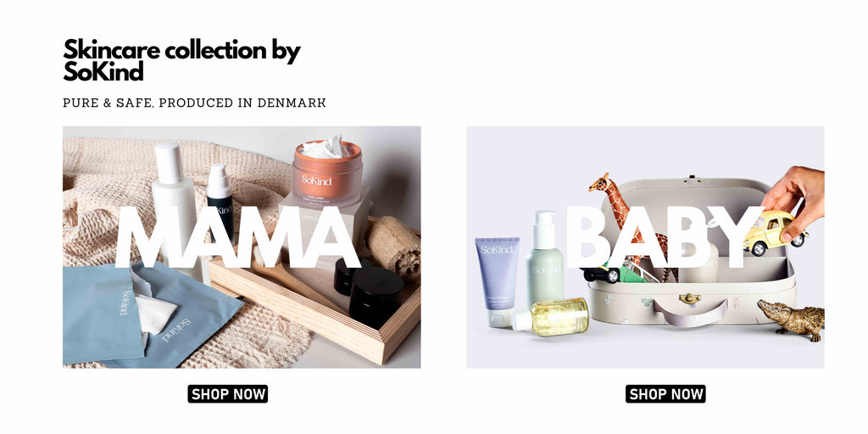Click the black toy car beside the suitcase
This screenshot has height=434, width=868.
(601, 275)
